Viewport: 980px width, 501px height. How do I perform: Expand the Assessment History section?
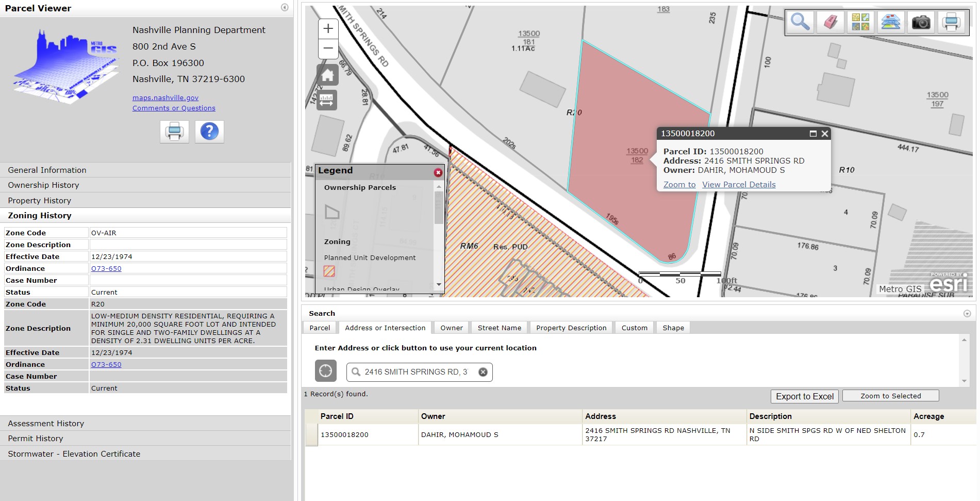click(145, 423)
